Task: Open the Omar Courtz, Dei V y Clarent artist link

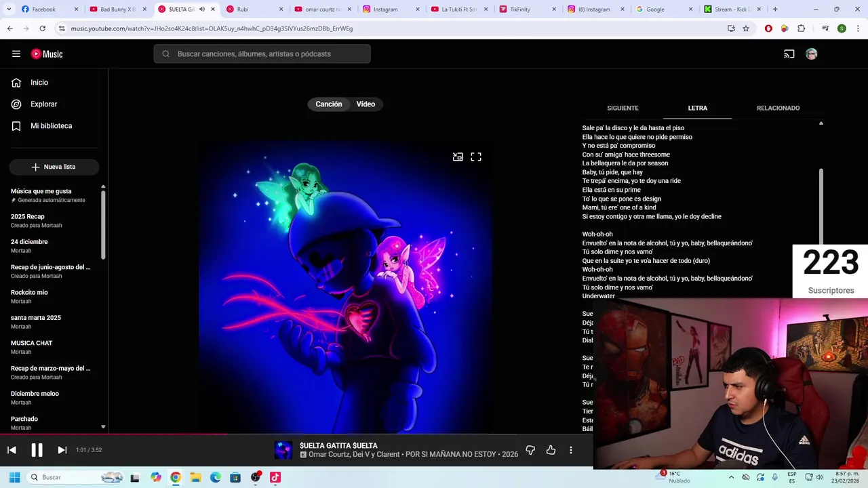Action: (x=354, y=455)
